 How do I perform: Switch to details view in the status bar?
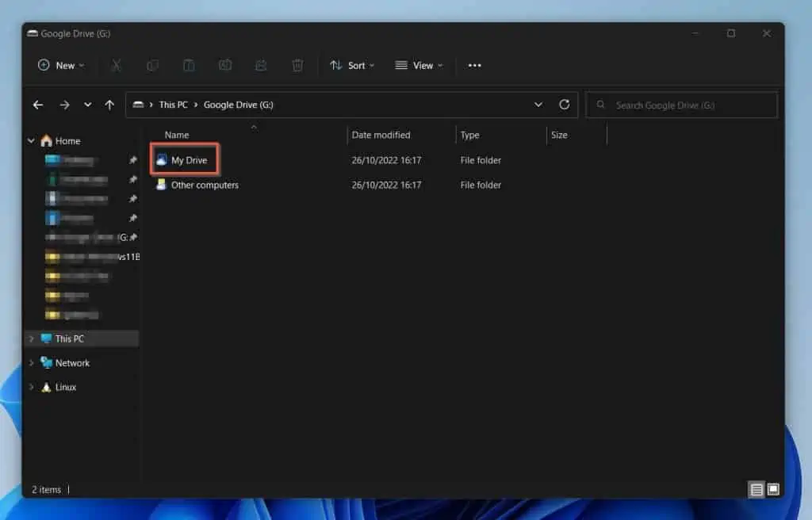(x=756, y=489)
